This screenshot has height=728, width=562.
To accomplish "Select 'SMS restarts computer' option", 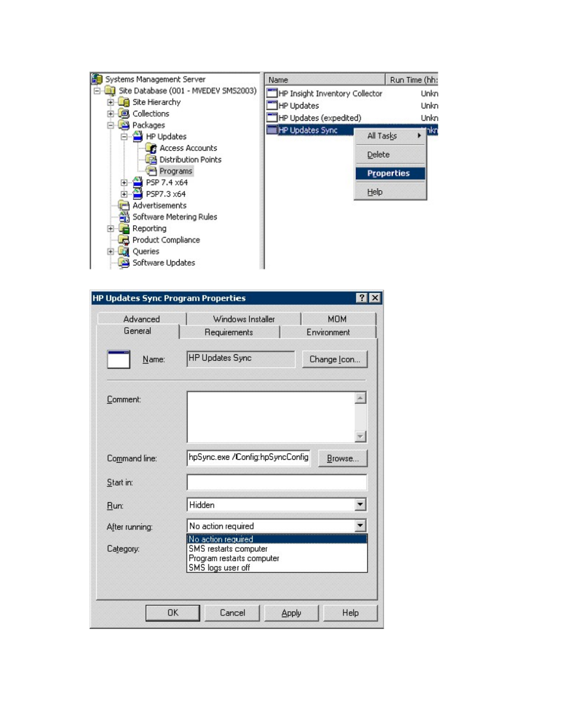I will click(277, 549).
